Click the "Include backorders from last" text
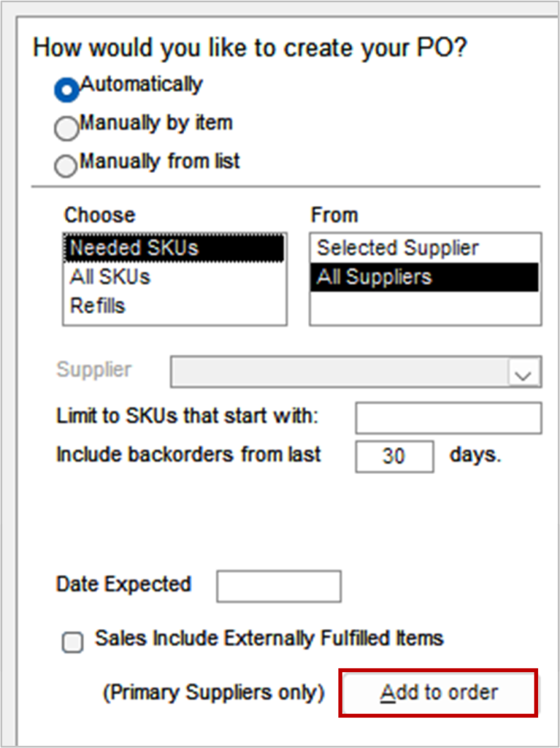The height and width of the screenshot is (748, 560). 188,454
